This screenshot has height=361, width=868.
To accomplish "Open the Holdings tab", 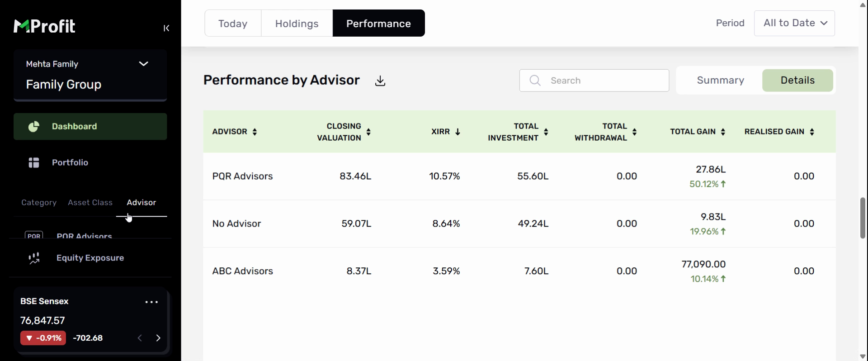I will point(297,24).
